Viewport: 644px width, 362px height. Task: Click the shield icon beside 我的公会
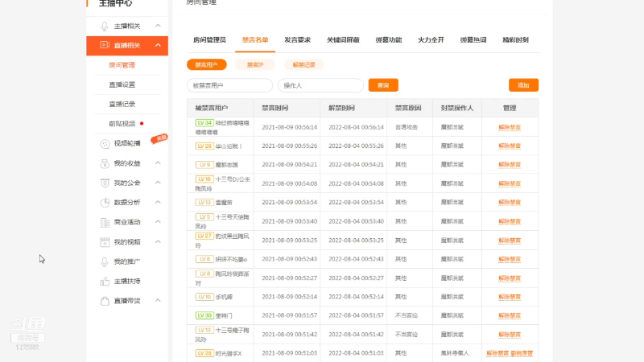pyautogui.click(x=105, y=183)
